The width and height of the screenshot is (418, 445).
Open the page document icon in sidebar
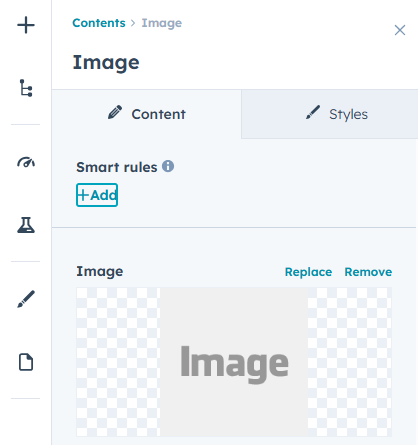(x=26, y=362)
